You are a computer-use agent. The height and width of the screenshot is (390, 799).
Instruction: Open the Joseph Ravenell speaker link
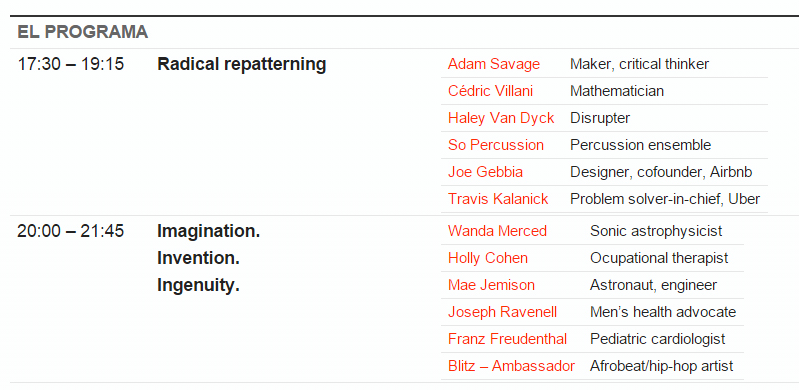[502, 312]
